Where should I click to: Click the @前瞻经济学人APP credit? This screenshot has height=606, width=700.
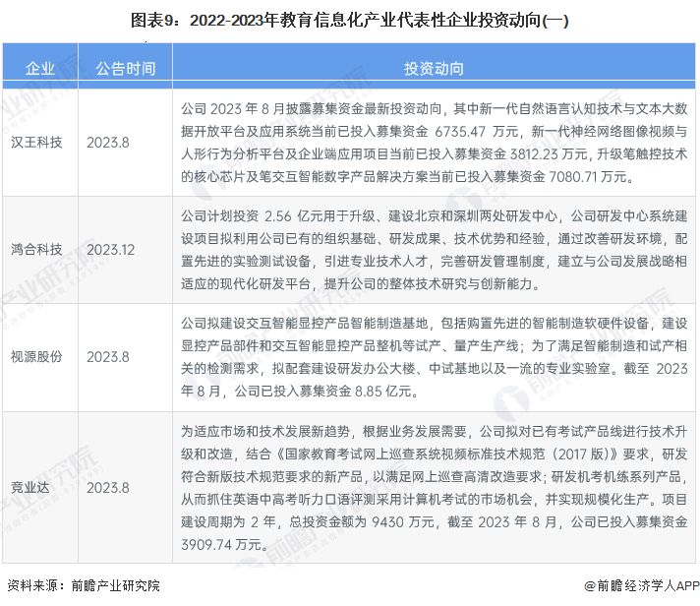coord(642,585)
